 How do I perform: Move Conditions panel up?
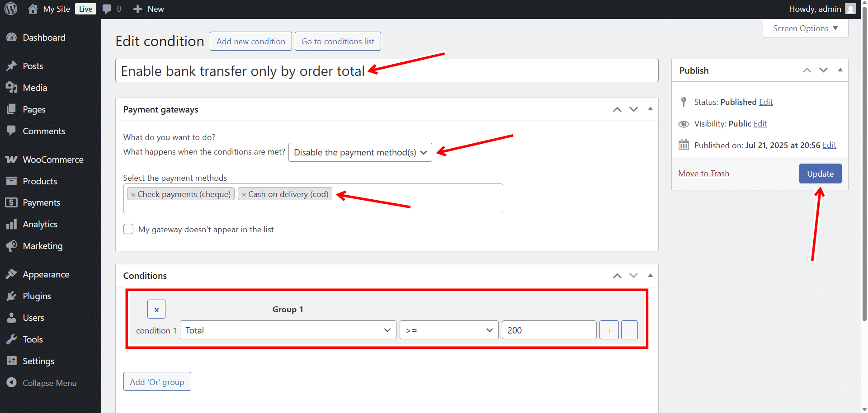pos(617,276)
